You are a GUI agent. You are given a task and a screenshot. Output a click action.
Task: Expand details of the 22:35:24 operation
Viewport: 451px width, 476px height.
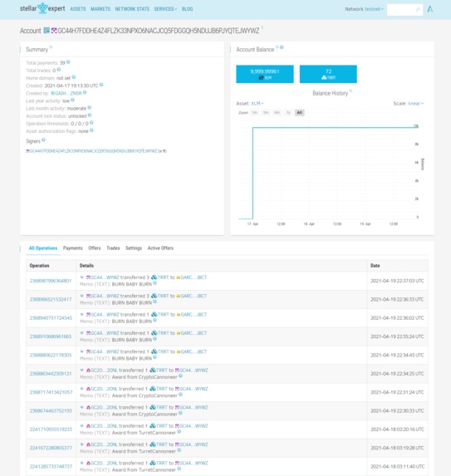pos(81,333)
